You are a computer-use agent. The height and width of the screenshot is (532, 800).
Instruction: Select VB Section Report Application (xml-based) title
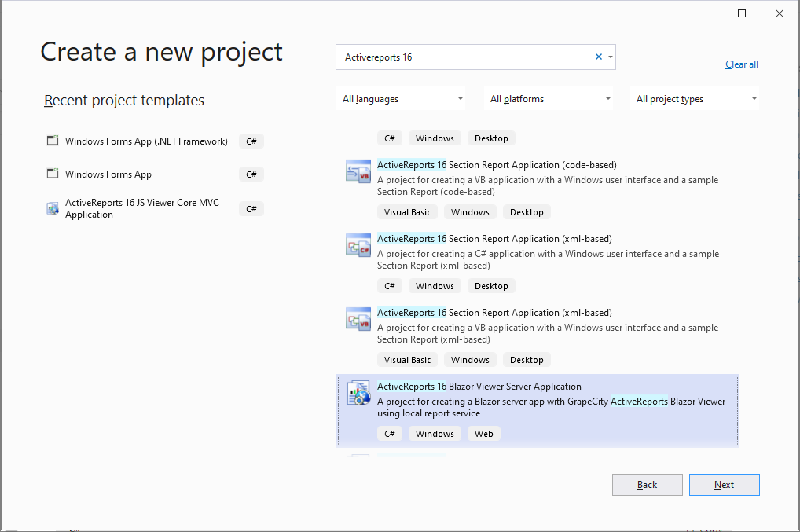(494, 313)
